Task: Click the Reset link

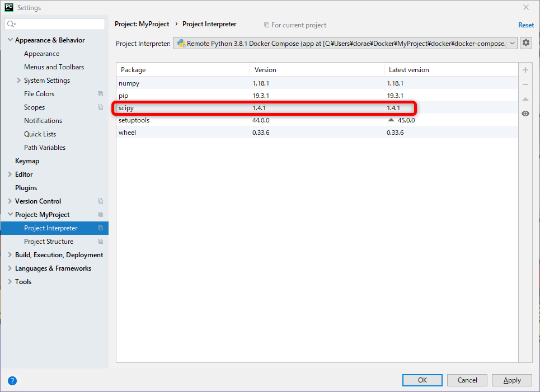Action: point(526,25)
